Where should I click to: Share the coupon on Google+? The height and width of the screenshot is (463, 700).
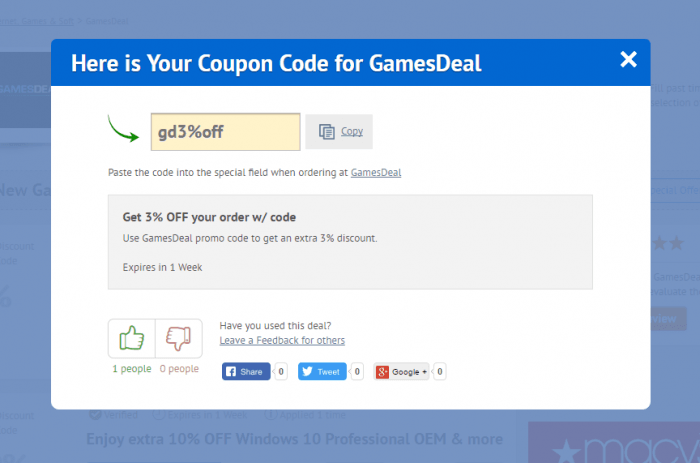(x=401, y=371)
